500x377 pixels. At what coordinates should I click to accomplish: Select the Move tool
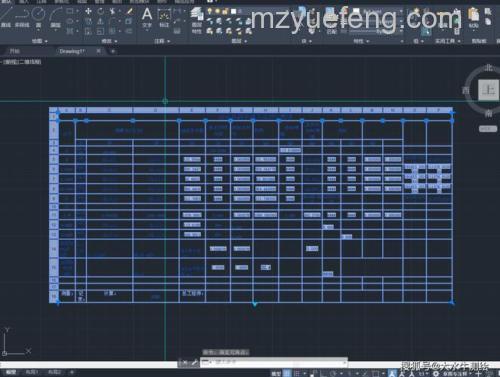pyautogui.click(x=88, y=11)
